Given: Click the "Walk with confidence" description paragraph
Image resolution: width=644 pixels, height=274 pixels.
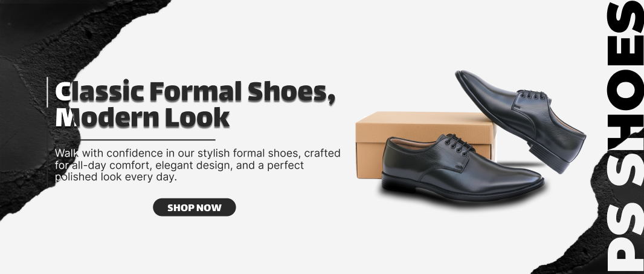Looking at the screenshot, I should point(198,165).
